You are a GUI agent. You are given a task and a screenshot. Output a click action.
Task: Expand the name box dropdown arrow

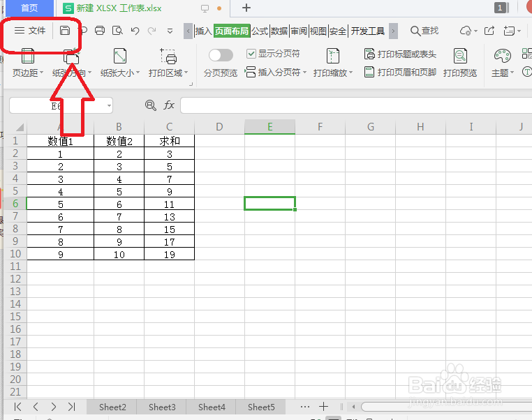[x=109, y=106]
